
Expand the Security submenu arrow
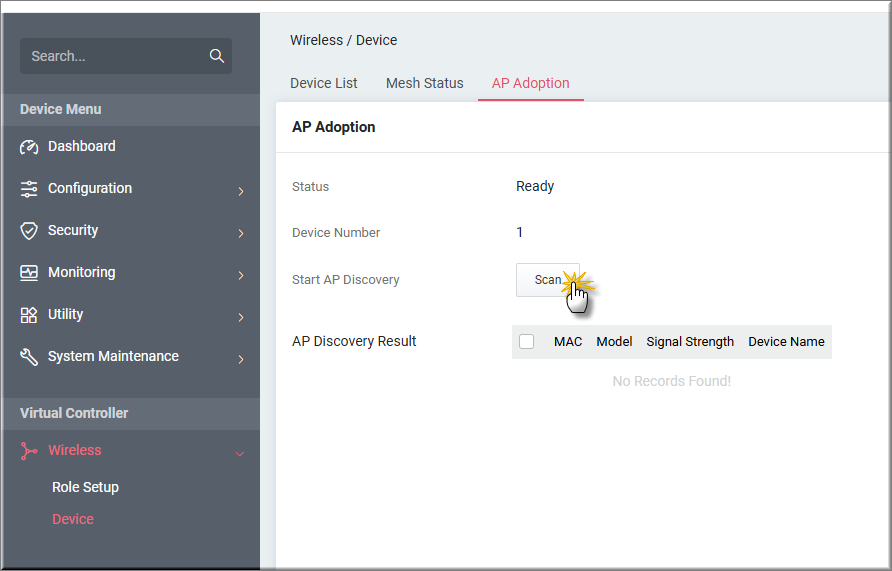coord(240,232)
